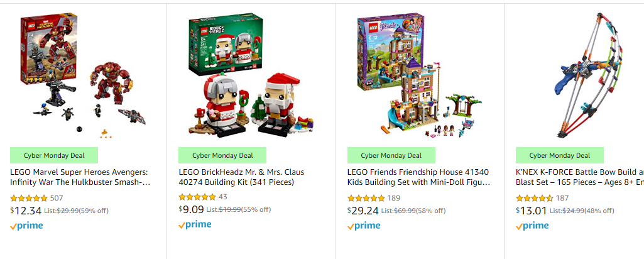Click the star rating of the BrickHeadz set
Viewport: 644px width, 259px height.
(197, 197)
